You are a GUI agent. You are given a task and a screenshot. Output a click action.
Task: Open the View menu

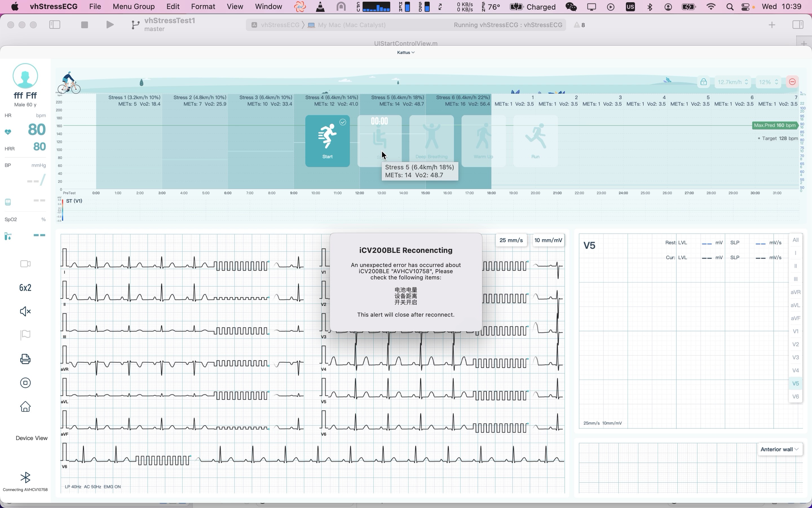(x=235, y=7)
